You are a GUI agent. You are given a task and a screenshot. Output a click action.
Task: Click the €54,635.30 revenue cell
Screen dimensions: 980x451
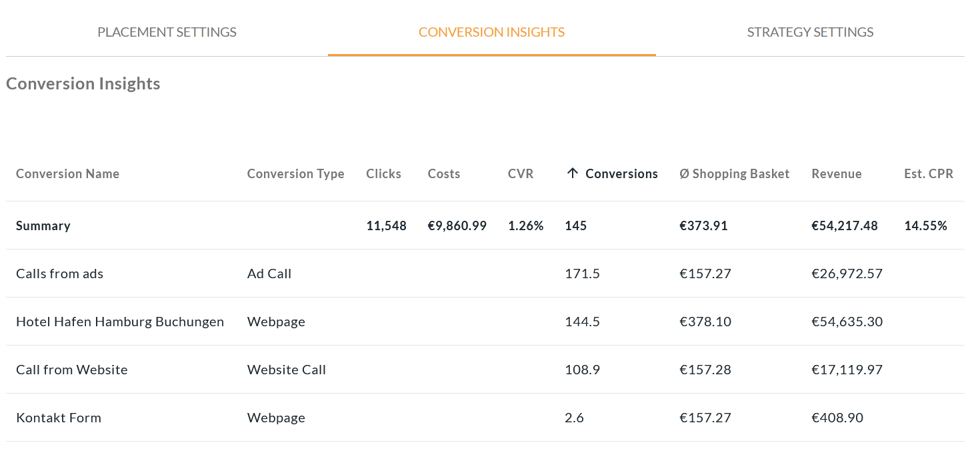tap(847, 322)
